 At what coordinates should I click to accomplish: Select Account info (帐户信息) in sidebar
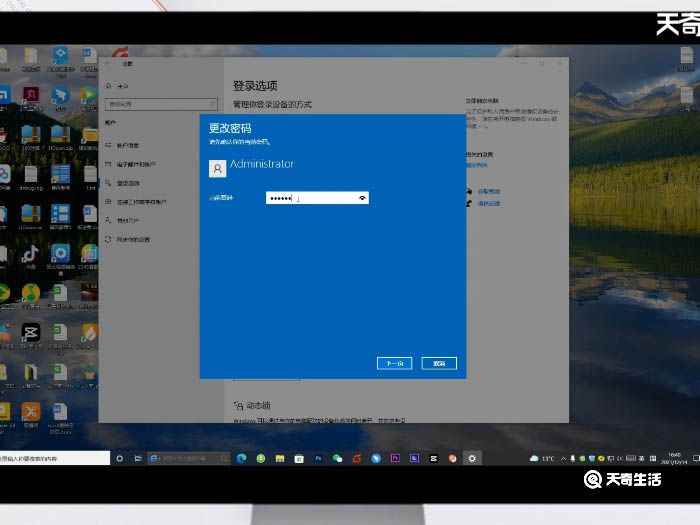tap(128, 145)
